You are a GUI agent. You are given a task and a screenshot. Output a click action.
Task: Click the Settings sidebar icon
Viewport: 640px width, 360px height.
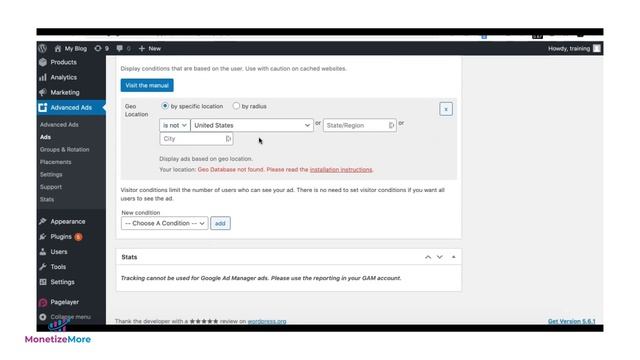43,282
